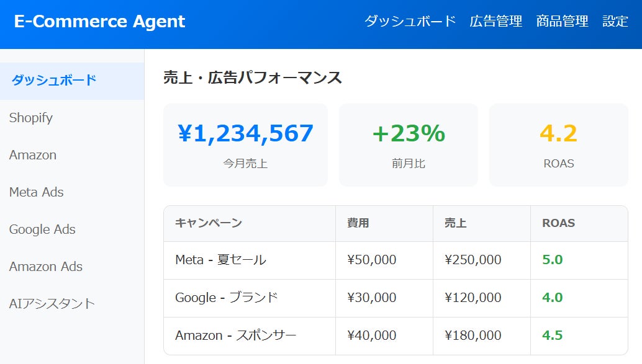
Task: Select Meta Ads in the sidebar
Action: [35, 192]
